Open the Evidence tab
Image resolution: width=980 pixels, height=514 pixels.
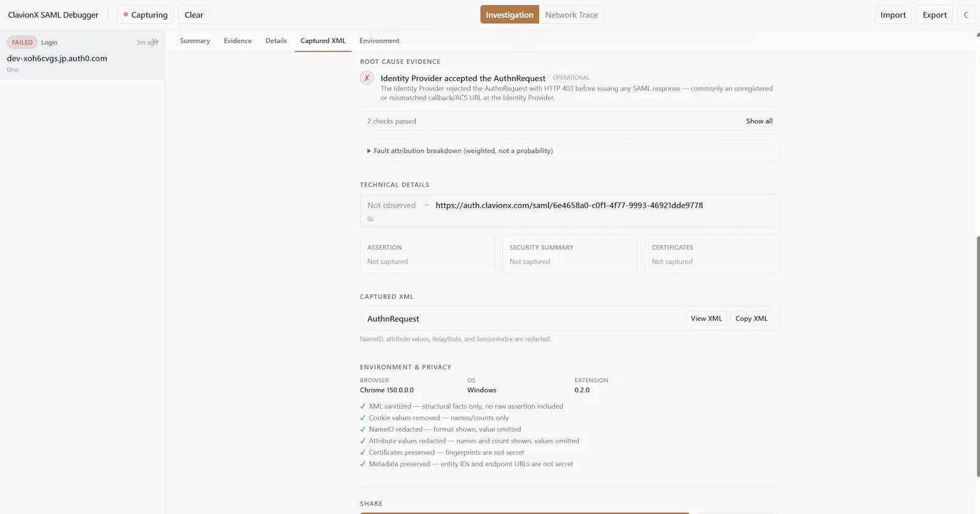[238, 40]
